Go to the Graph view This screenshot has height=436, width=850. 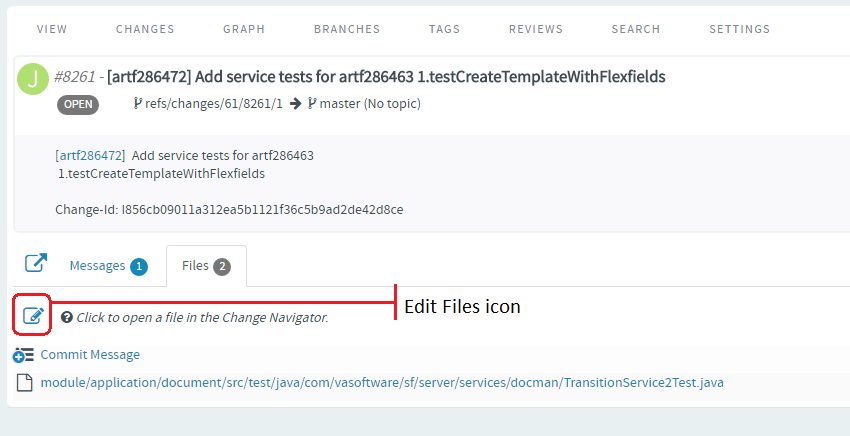[244, 29]
